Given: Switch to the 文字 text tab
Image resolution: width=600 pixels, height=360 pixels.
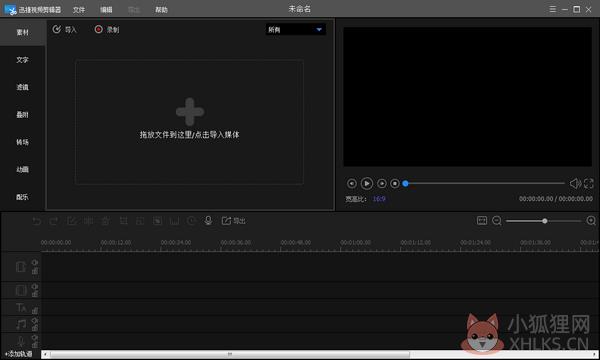Looking at the screenshot, I should coord(23,60).
